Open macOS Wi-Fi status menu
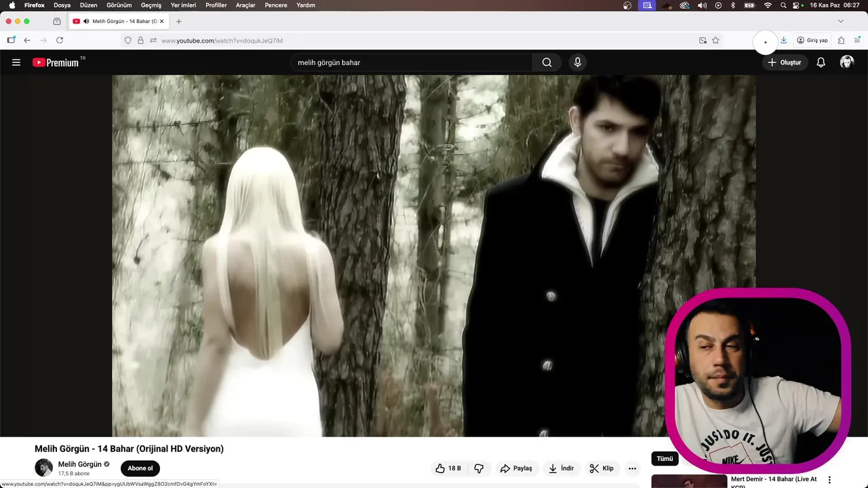This screenshot has height=488, width=868. pyautogui.click(x=768, y=5)
